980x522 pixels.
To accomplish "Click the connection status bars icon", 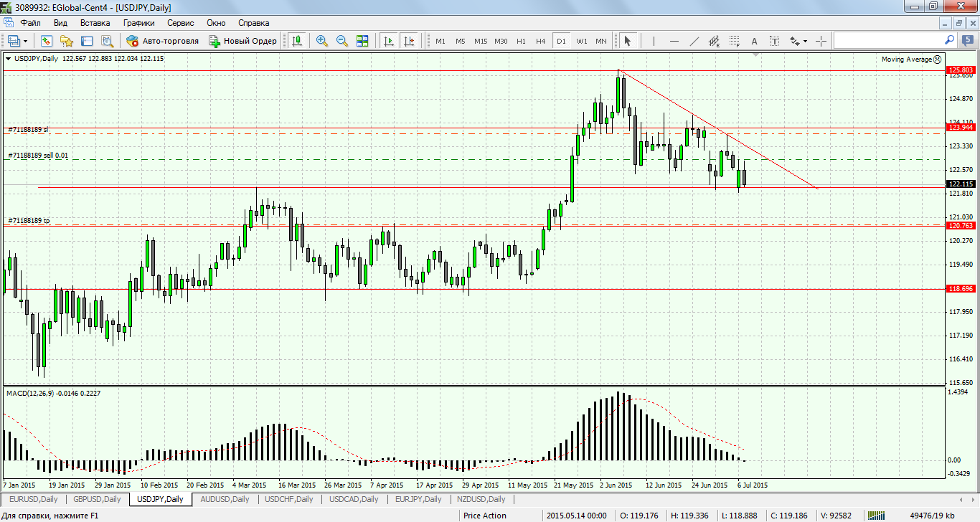I will coord(876,516).
